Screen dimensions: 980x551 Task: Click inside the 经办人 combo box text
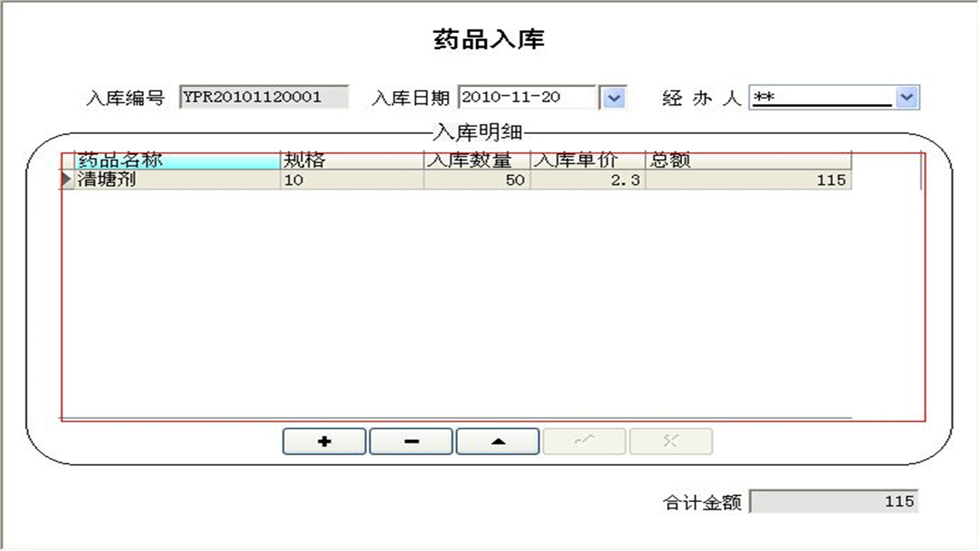821,98
